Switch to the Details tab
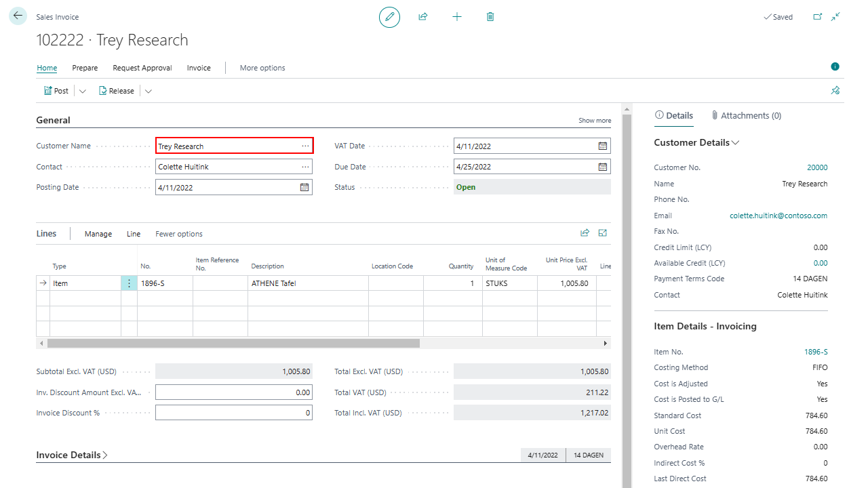Viewport: 868px width, 488px height. [674, 116]
